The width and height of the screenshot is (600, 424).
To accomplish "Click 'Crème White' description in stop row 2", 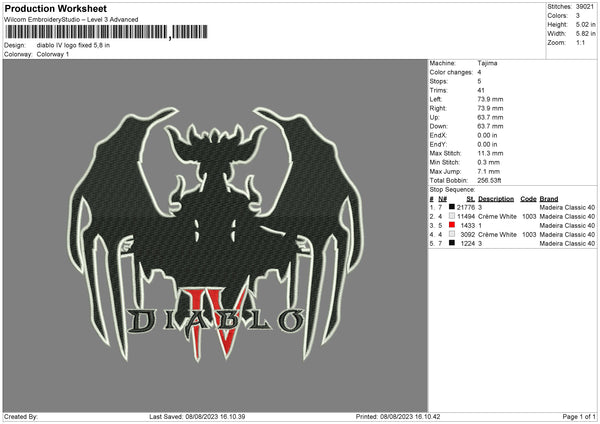I will tap(497, 217).
